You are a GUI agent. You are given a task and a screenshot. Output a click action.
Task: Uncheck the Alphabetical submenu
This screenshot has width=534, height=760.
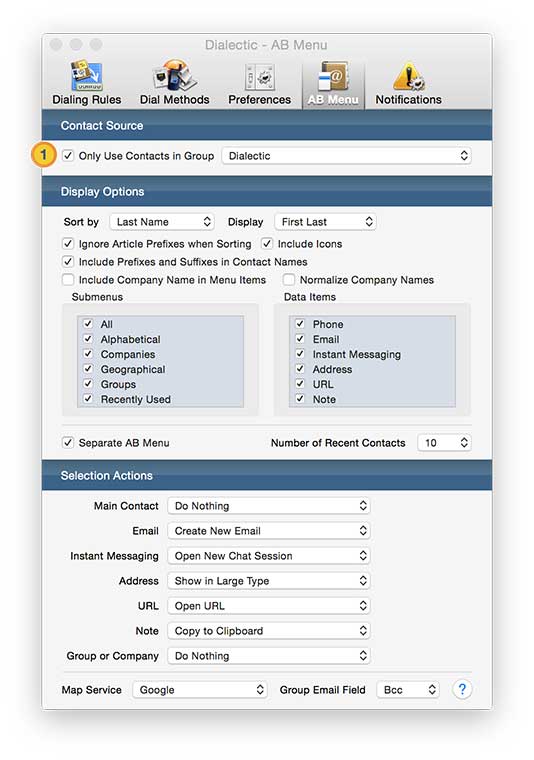click(x=88, y=339)
